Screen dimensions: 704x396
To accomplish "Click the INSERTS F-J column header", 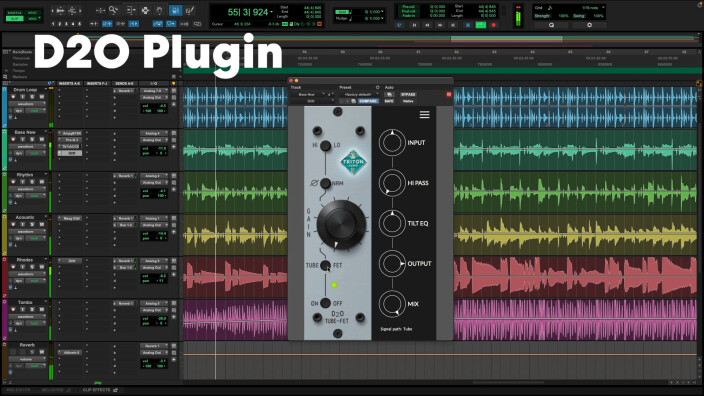I will tap(97, 84).
